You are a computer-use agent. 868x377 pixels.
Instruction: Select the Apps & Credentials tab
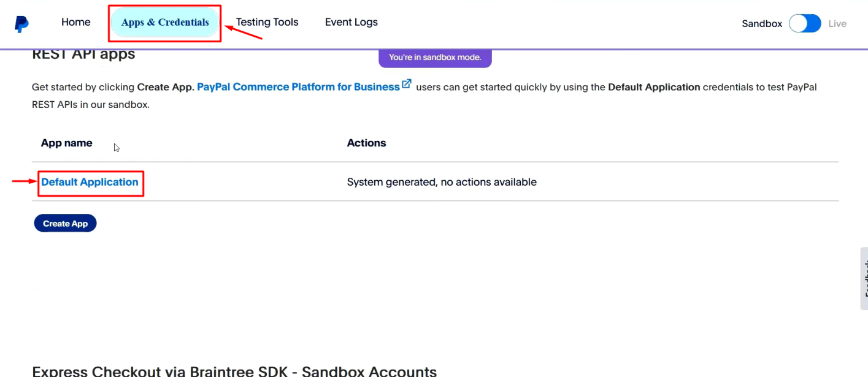click(x=165, y=23)
